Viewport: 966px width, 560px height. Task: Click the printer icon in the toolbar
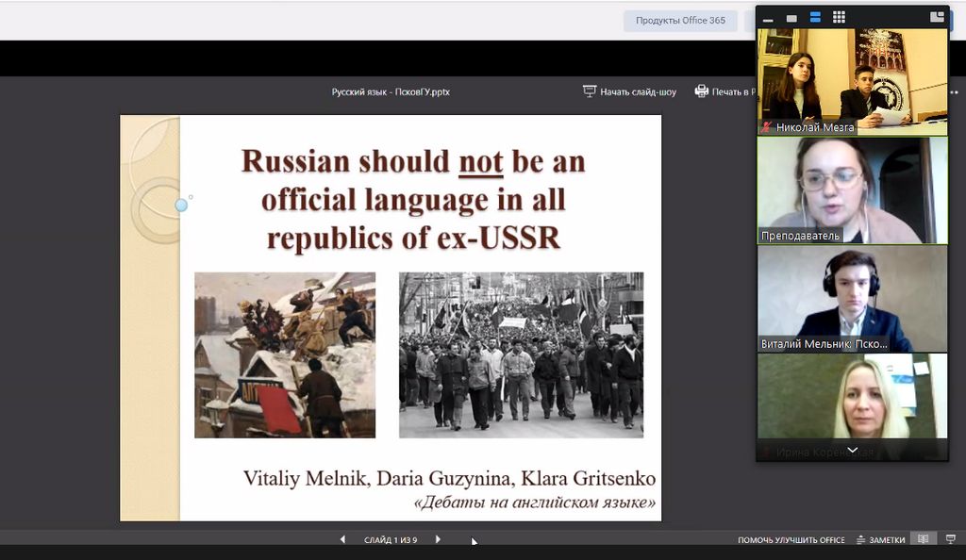tap(701, 91)
